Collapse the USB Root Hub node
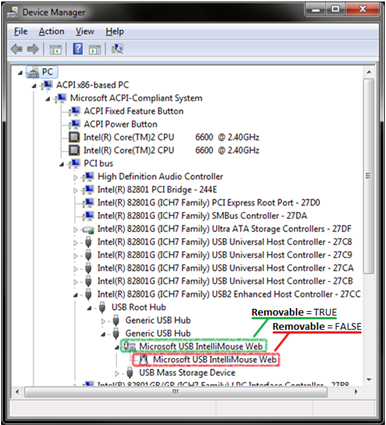Screen dimensions: 386x425 [89, 308]
